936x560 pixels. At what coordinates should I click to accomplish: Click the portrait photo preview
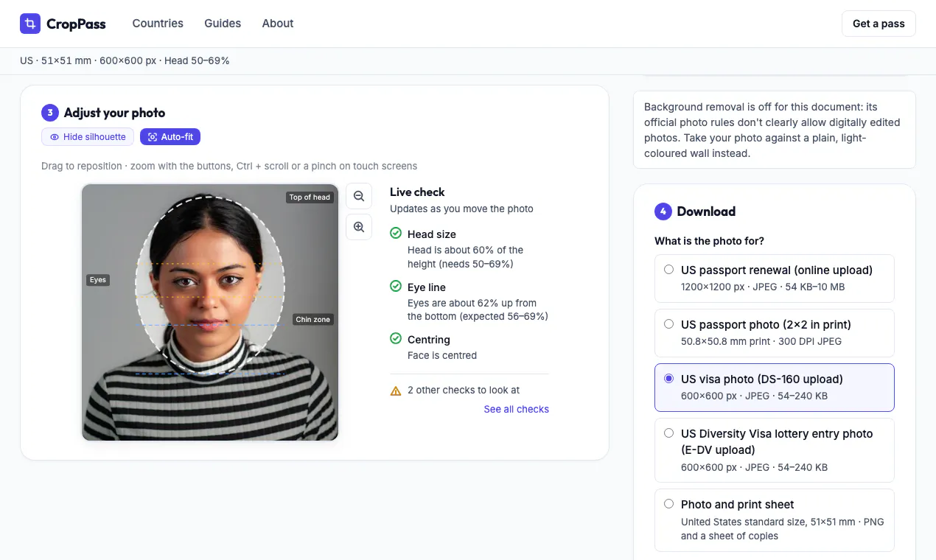coord(210,312)
